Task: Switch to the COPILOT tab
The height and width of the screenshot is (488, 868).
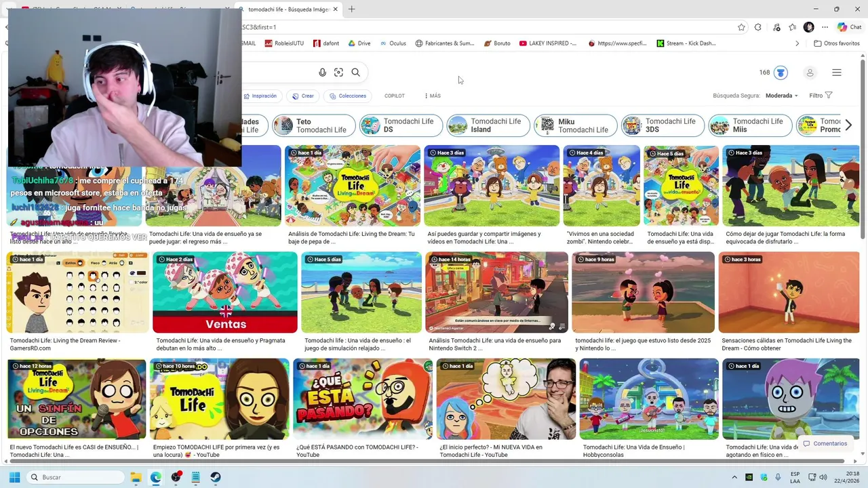Action: (x=395, y=96)
